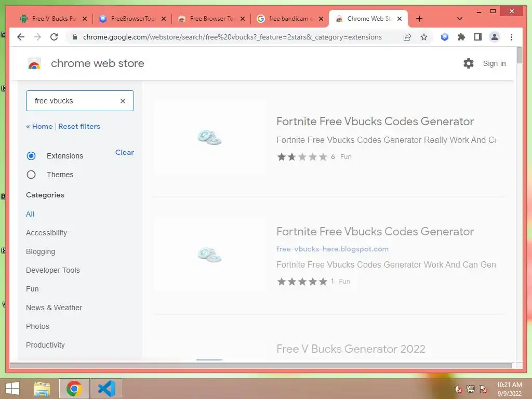Viewport: 532px width, 399px height.
Task: Bookmark this page with the star
Action: pos(424,37)
